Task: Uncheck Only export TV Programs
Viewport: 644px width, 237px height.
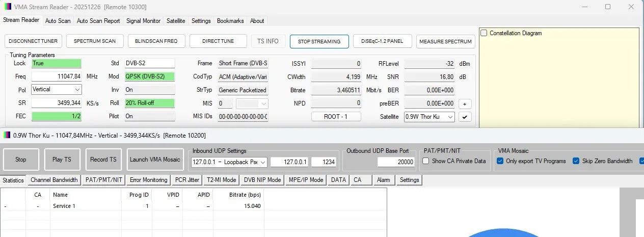Action: pos(499,161)
